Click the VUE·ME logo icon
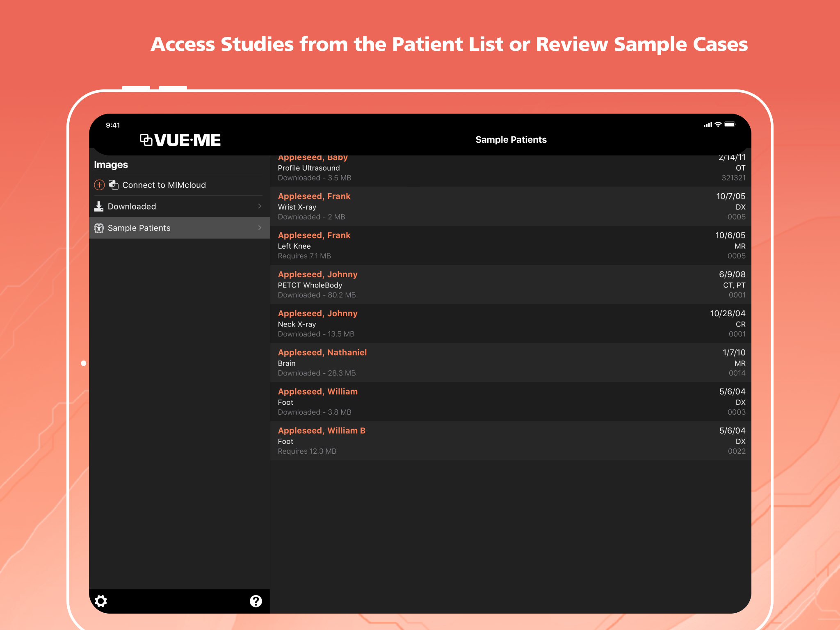840x630 pixels. coord(146,140)
